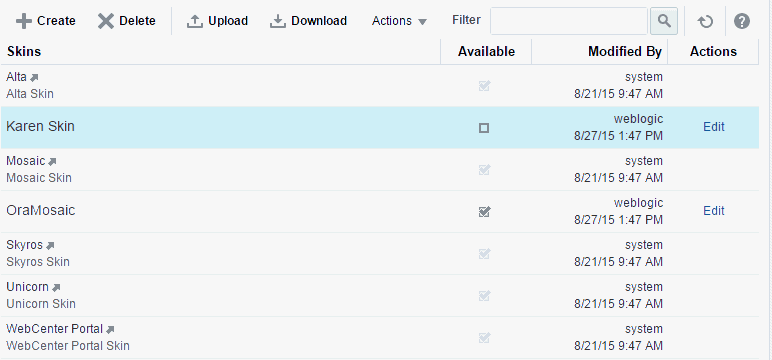The width and height of the screenshot is (772, 360).
Task: Select the OraMosaic skin name
Action: click(x=40, y=210)
